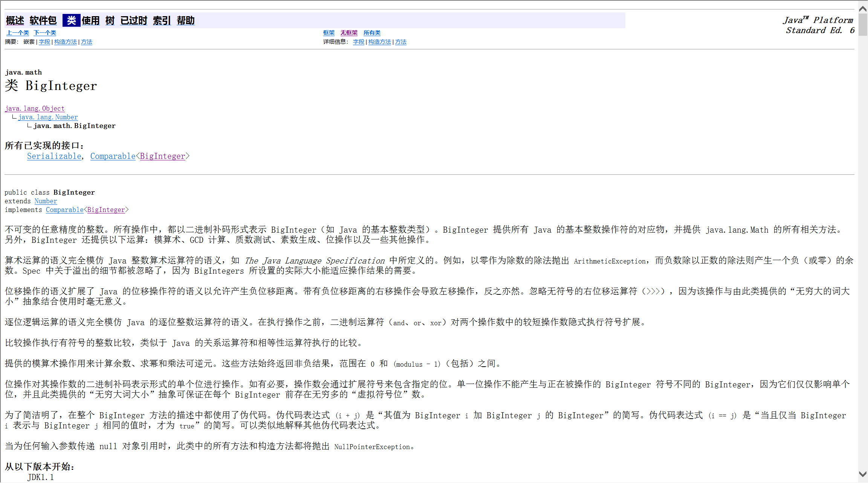The image size is (868, 483).
Task: Open the 树 navigation tab
Action: tap(110, 21)
